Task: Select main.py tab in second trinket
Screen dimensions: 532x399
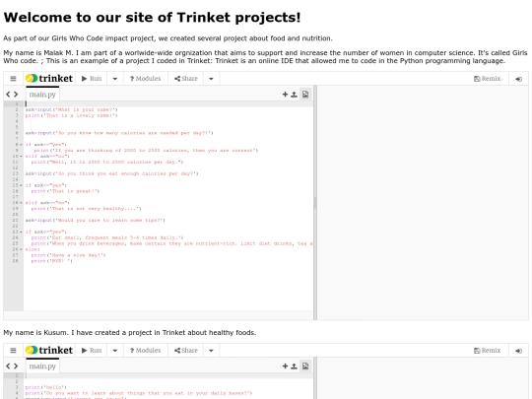Action: (42, 366)
